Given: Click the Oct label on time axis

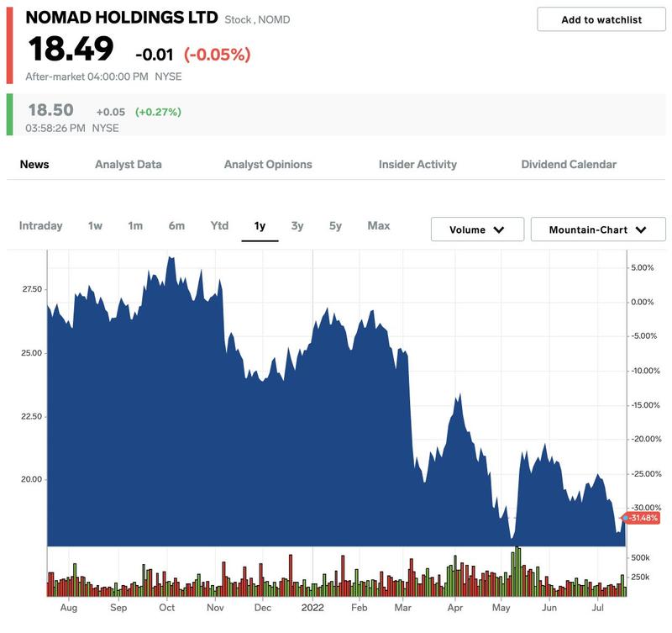Looking at the screenshot, I should click(166, 608).
